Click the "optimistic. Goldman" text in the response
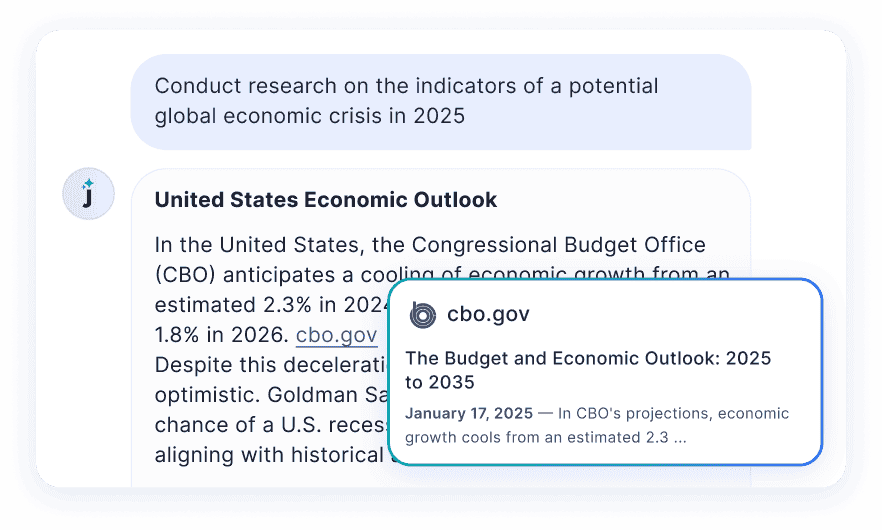This screenshot has height=530, width=882. pyautogui.click(x=271, y=395)
